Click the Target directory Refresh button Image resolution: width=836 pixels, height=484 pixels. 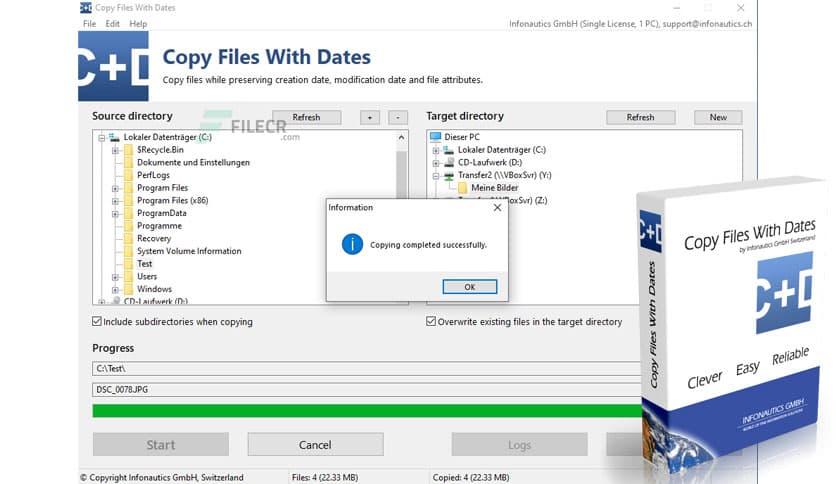click(640, 117)
